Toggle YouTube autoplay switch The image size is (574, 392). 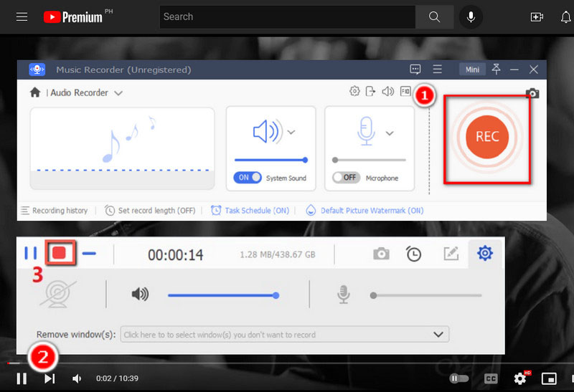coord(458,378)
